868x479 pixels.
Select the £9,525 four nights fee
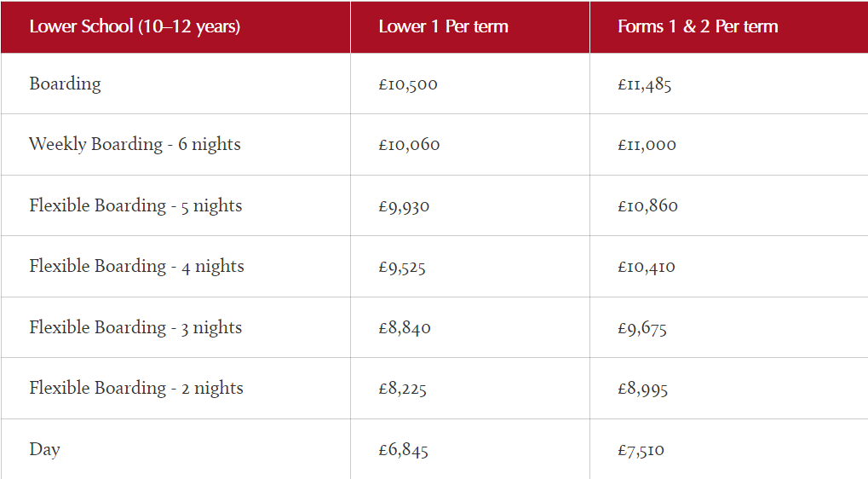[402, 268]
